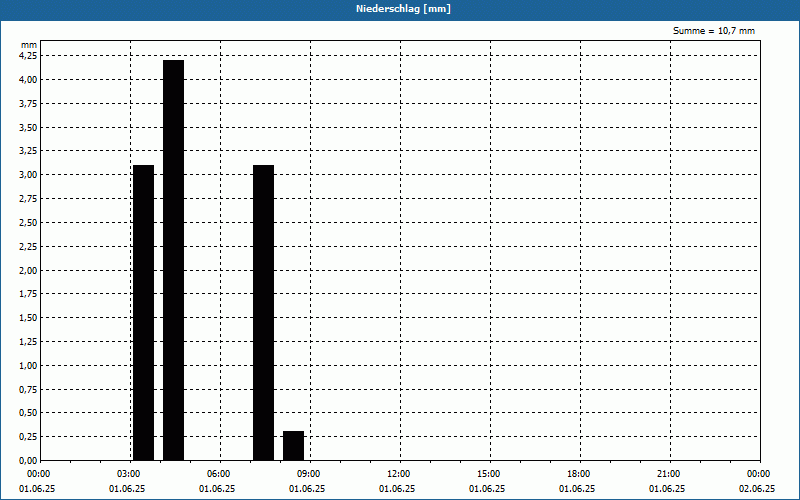Click the 0,00 y-axis label

[x=28, y=461]
